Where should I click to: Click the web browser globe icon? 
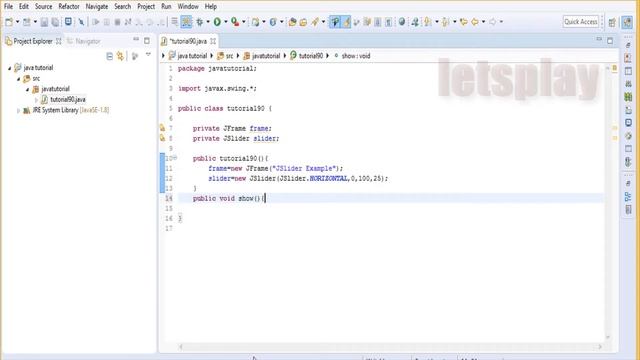pos(402,22)
